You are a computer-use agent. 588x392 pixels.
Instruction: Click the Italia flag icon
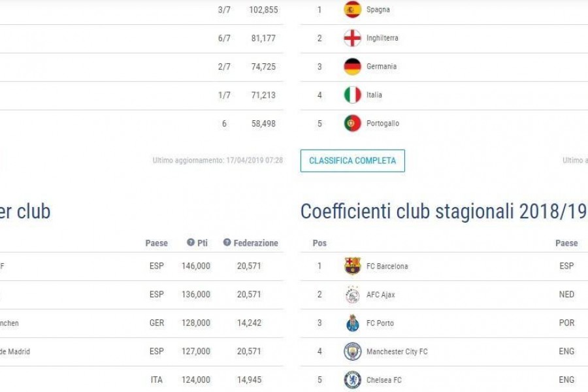point(352,95)
